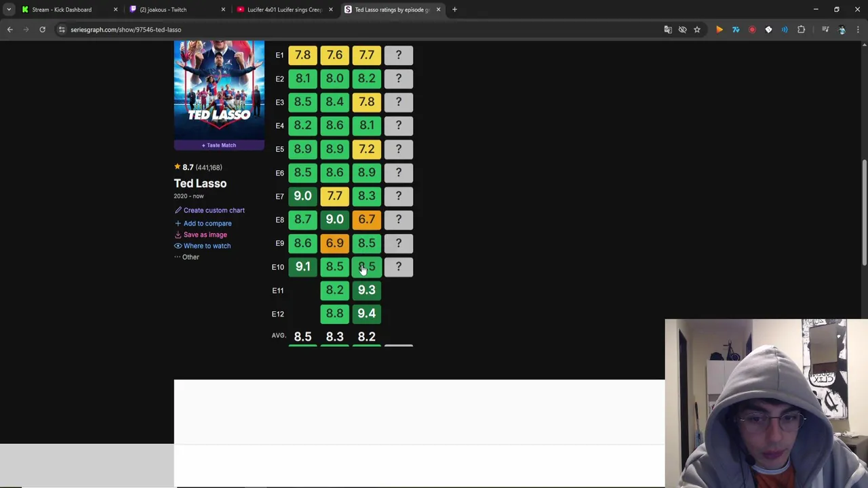Close the Ted Lasso ratings tab
The image size is (868, 488).
pos(438,9)
